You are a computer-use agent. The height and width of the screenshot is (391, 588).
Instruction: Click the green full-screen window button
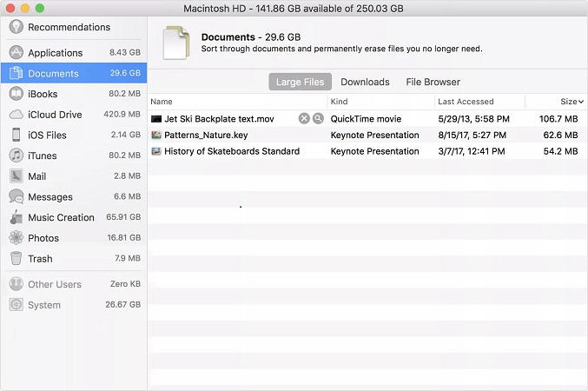[x=40, y=8]
